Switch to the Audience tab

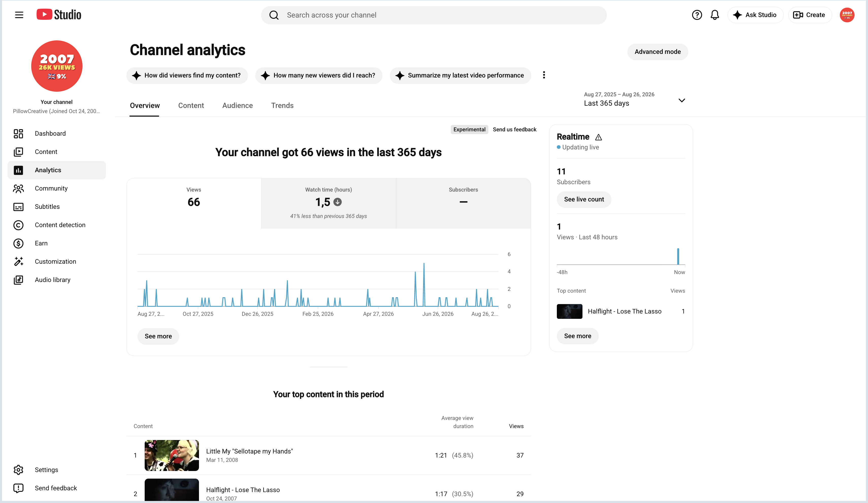237,105
